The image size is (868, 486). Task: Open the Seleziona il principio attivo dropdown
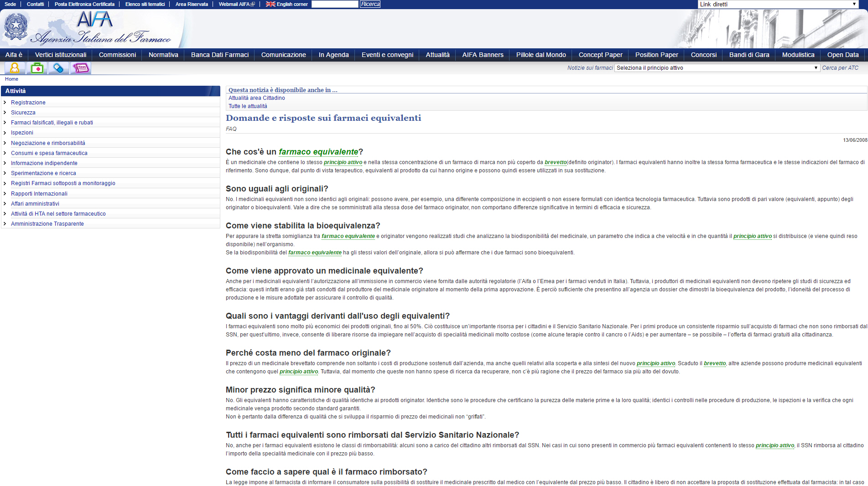717,68
